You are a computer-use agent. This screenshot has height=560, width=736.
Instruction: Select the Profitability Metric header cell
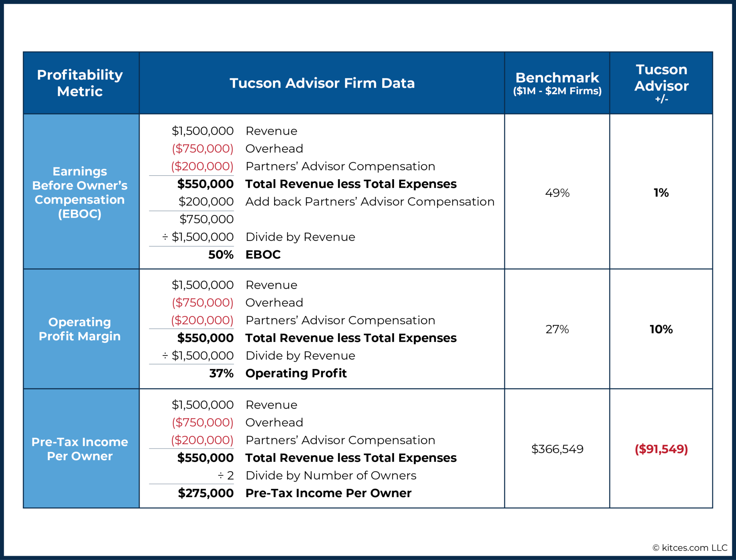[80, 83]
